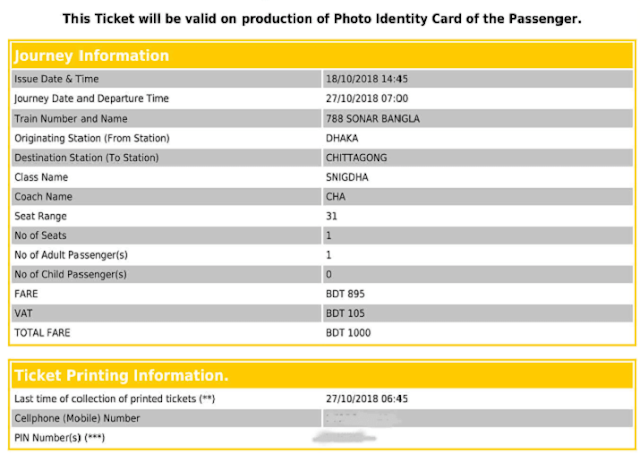Click the No of Adult Passenger(s) label
640x454 pixels.
[71, 255]
